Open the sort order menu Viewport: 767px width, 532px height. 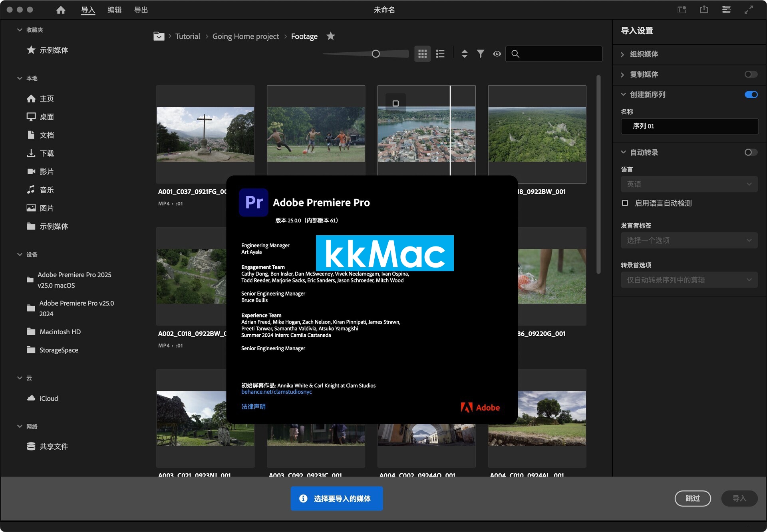coord(464,54)
